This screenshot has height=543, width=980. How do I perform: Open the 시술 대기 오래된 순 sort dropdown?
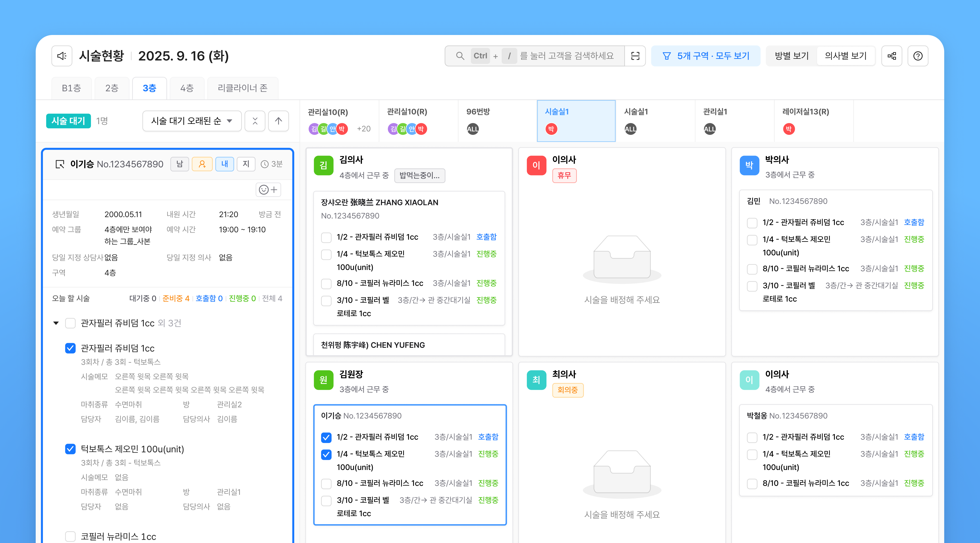coord(192,121)
